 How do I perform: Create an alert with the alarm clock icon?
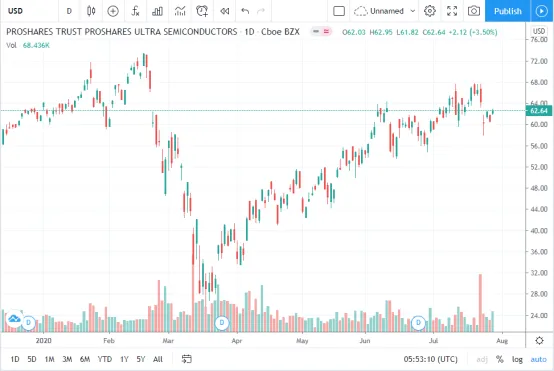coord(202,11)
